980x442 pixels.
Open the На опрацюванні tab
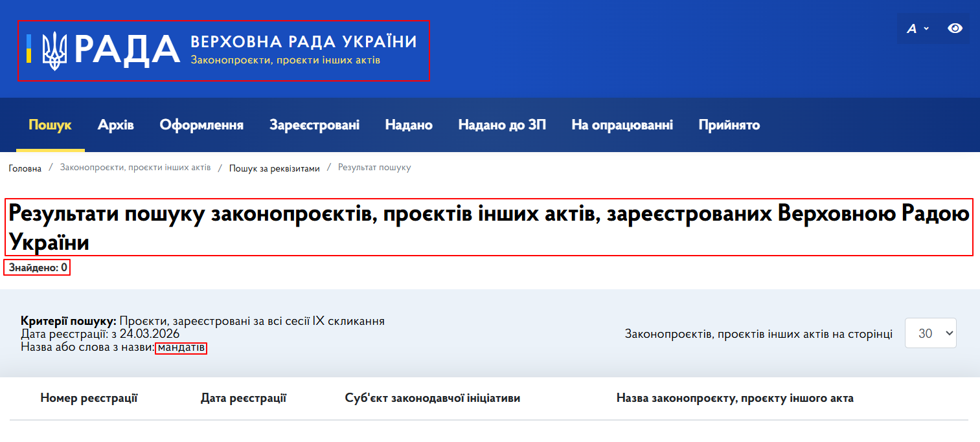[622, 125]
